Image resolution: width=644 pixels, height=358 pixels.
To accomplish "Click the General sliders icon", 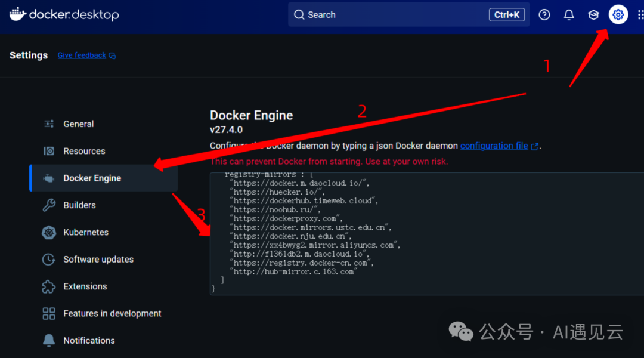I will coord(49,124).
